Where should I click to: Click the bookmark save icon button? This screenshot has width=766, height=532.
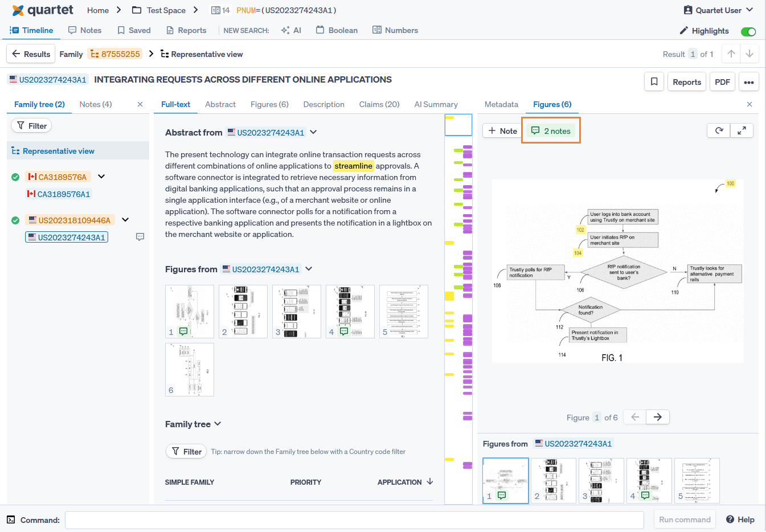654,82
